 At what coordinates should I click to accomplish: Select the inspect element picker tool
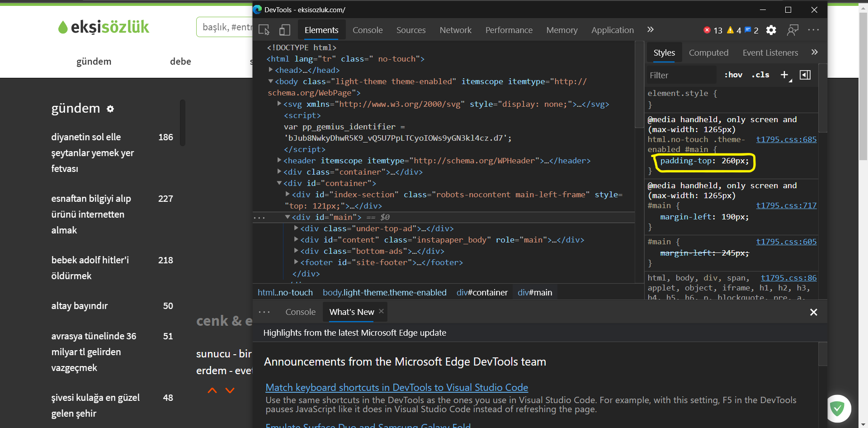click(x=264, y=29)
